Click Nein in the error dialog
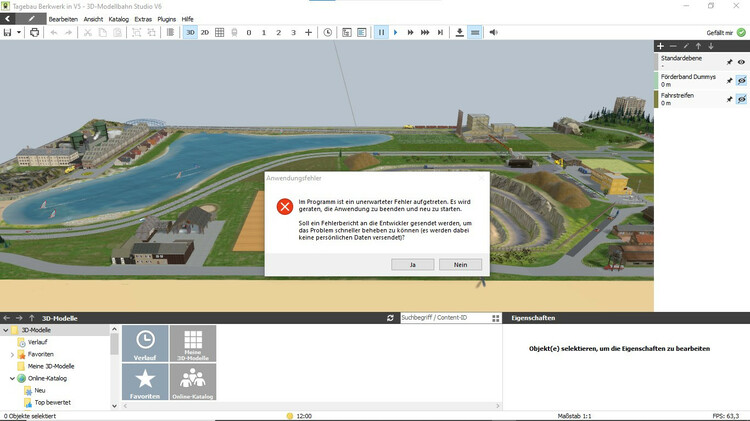750x421 pixels. (460, 265)
